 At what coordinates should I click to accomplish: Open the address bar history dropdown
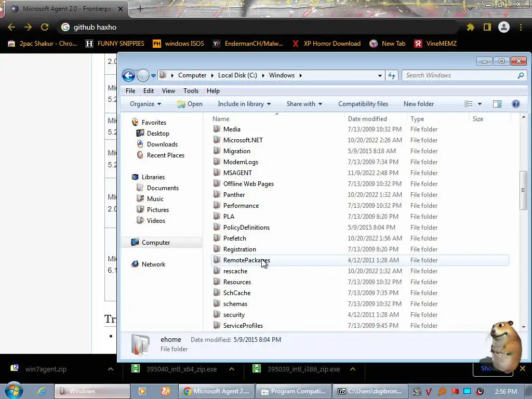380,76
